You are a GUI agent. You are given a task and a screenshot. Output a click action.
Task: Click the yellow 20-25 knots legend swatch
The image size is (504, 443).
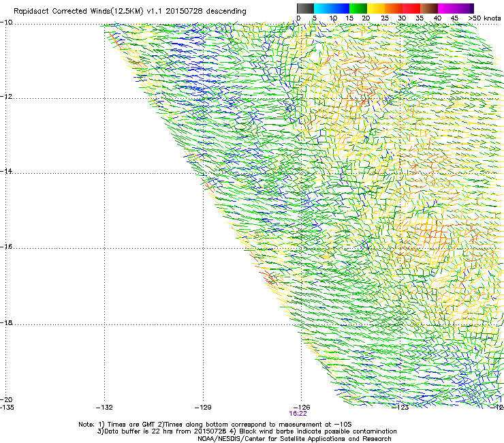click(x=376, y=8)
